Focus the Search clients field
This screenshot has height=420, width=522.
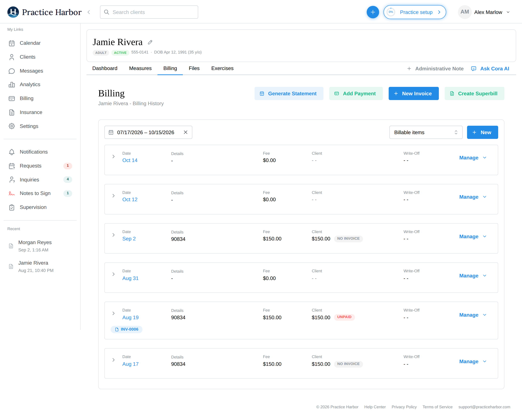[x=149, y=12]
